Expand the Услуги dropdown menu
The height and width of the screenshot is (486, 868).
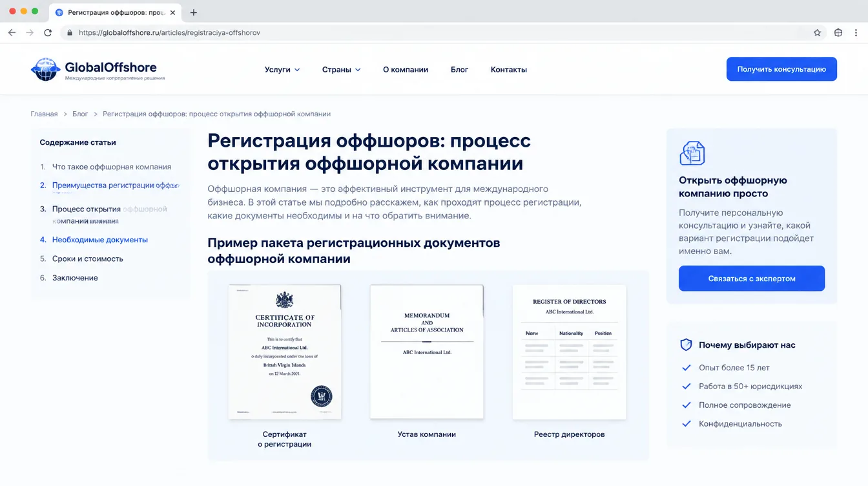coord(282,69)
